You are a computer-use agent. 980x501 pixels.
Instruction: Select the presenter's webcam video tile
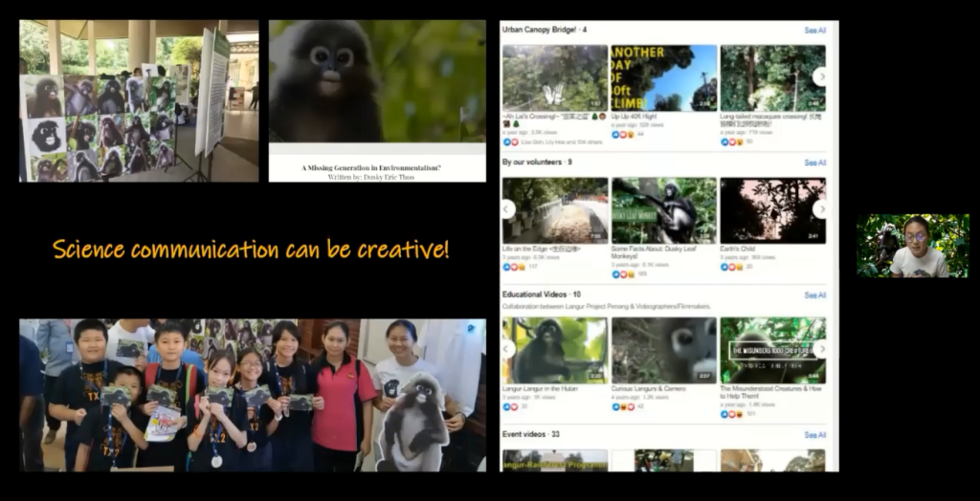point(912,246)
